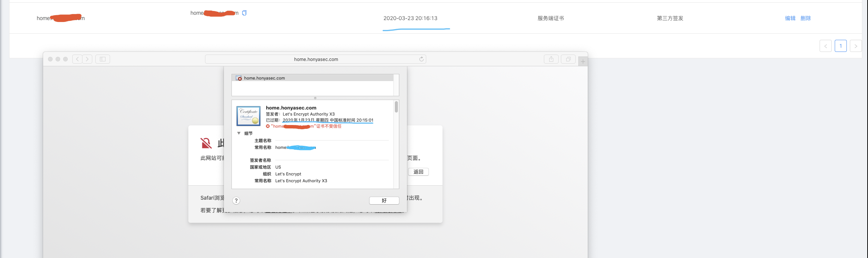
Task: Click the bold home.honyasec.com certificate title
Action: 291,108
